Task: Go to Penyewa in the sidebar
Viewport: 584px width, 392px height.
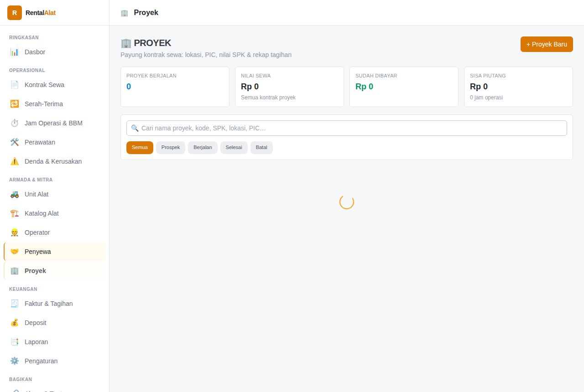Action: (x=54, y=252)
